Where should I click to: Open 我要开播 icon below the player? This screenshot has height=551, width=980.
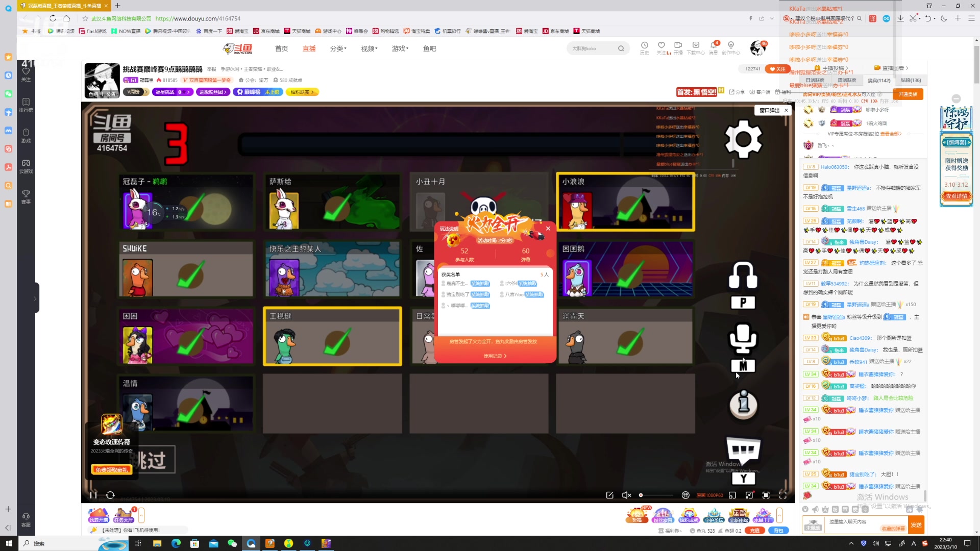click(99, 515)
